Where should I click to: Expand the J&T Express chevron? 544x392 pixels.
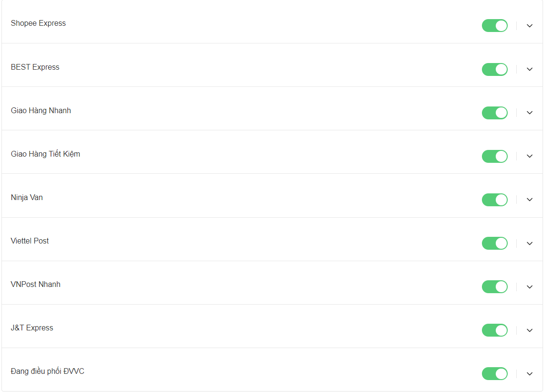click(529, 330)
